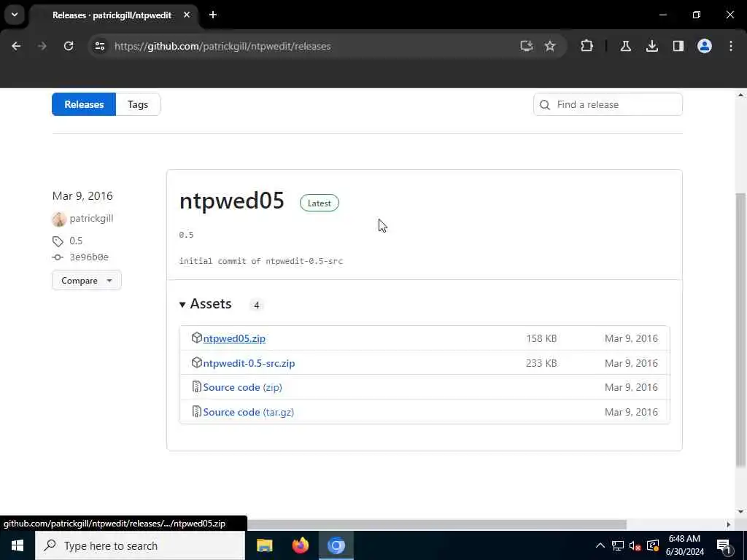Bookmark this page with the star icon

point(550,46)
